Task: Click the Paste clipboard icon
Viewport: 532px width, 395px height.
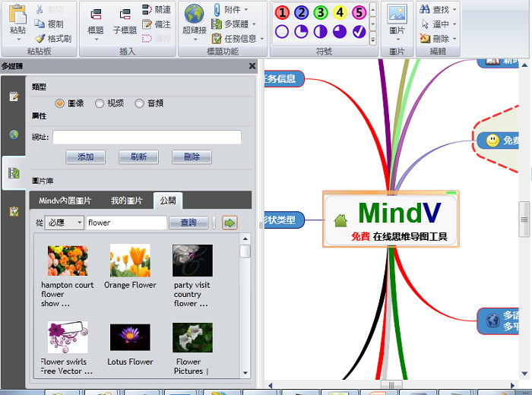Action: (x=17, y=14)
